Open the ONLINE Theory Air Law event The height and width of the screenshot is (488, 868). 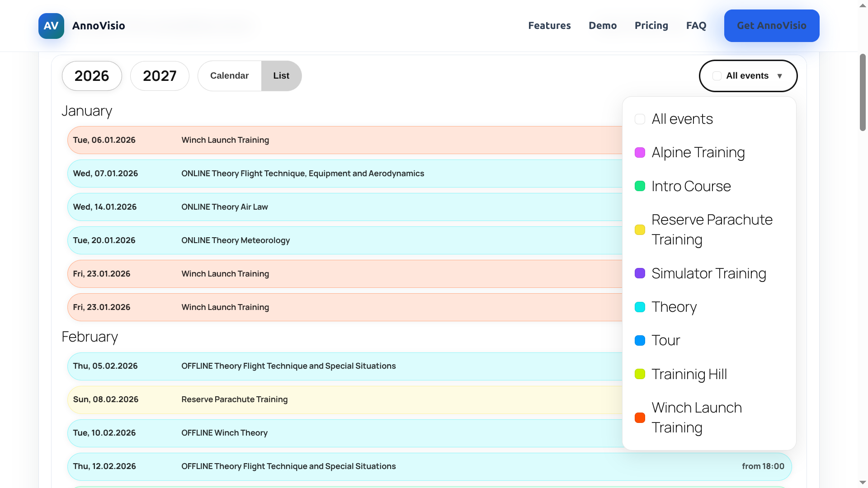coord(345,207)
